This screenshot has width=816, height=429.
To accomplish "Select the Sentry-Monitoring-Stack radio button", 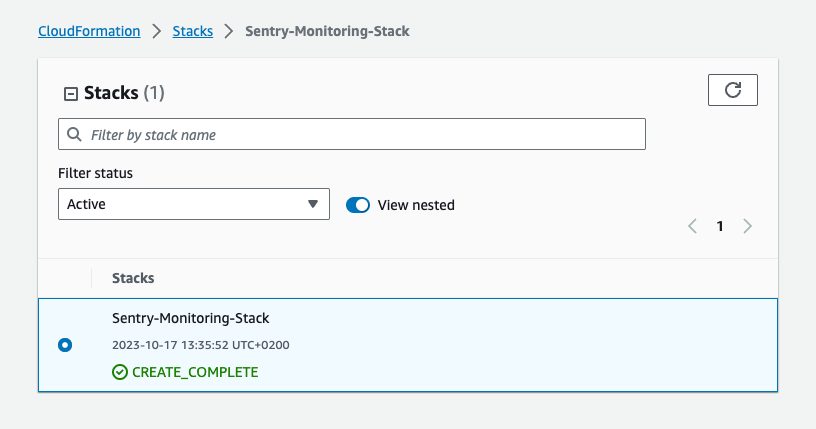I will pyautogui.click(x=65, y=345).
